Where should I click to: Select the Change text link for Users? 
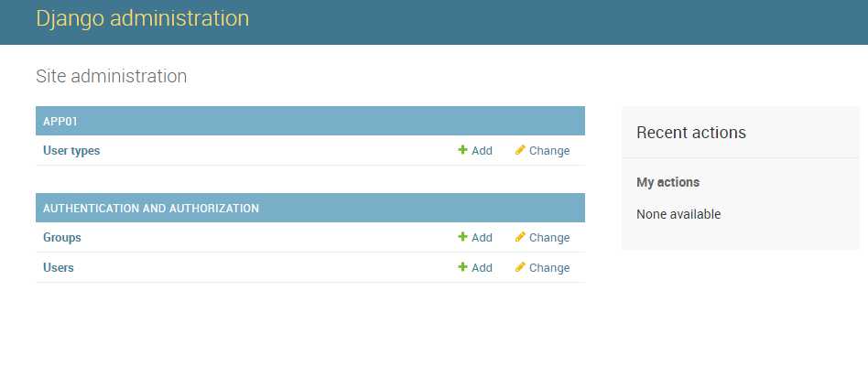click(549, 267)
